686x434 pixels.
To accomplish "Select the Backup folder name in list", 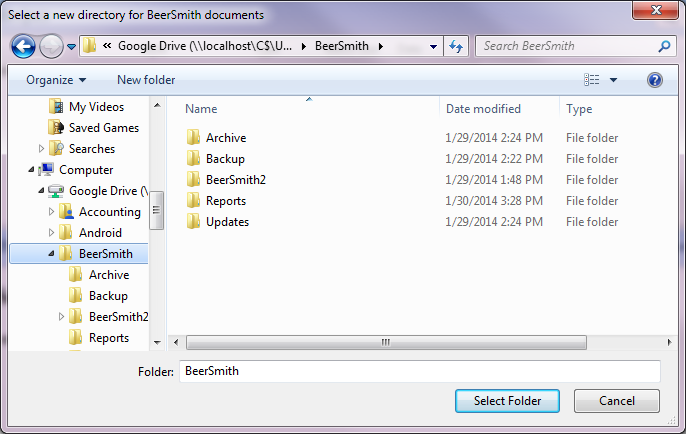I will (x=225, y=159).
